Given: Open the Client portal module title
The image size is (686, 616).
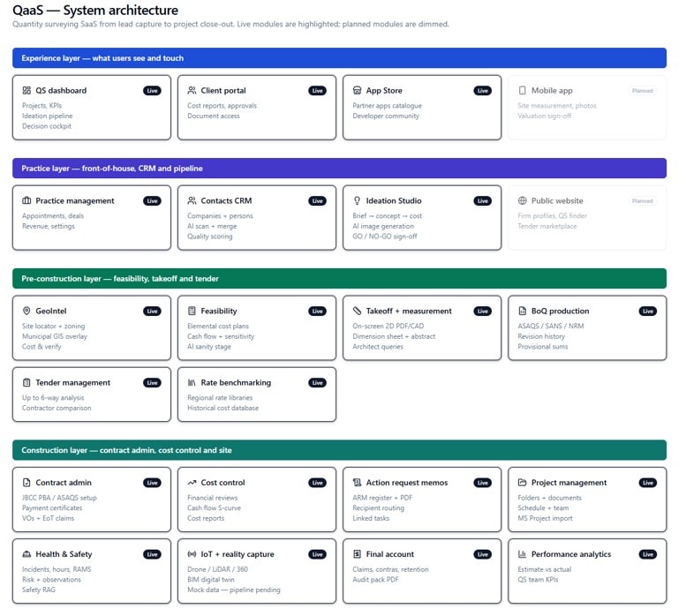Looking at the screenshot, I should tap(223, 91).
